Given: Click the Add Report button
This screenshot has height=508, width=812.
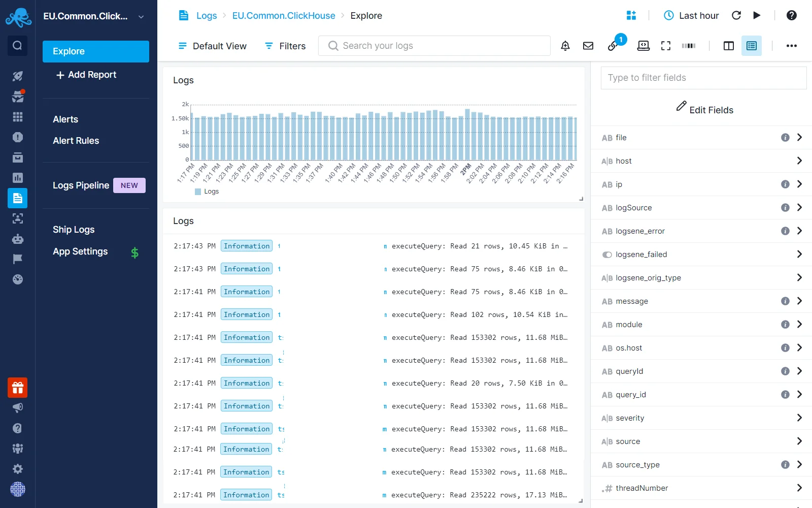Looking at the screenshot, I should [86, 75].
